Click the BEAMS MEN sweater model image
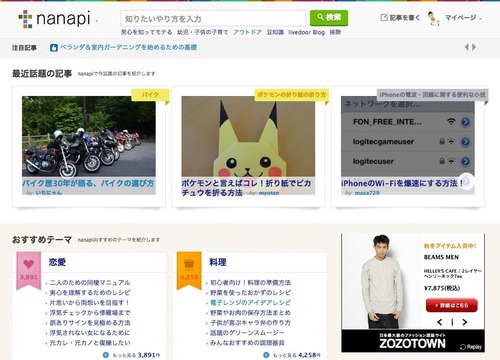 coord(382,281)
